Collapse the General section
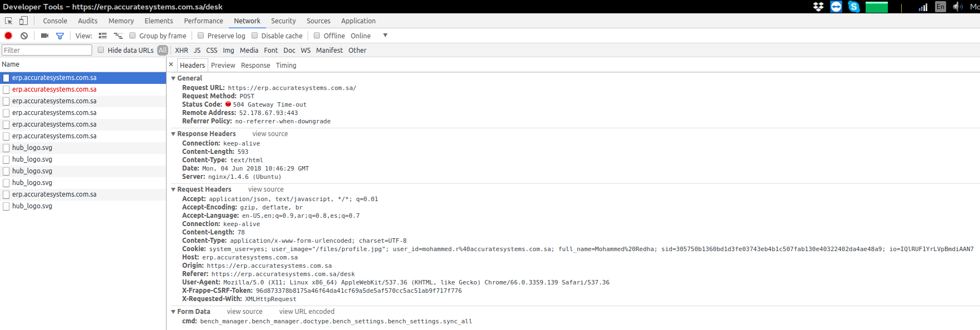Image resolution: width=980 pixels, height=330 pixels. coord(173,78)
